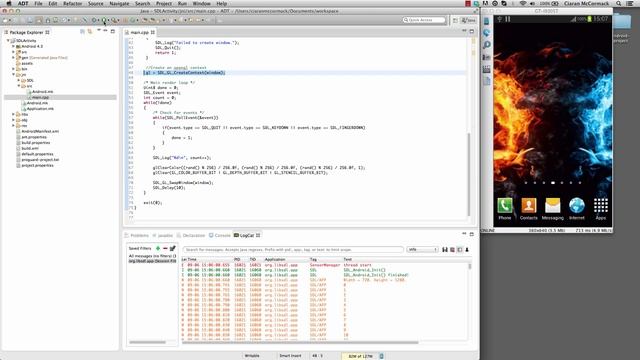Click the green Run toolbar button
Viewport: 640px width, 360px height.
coord(104,20)
